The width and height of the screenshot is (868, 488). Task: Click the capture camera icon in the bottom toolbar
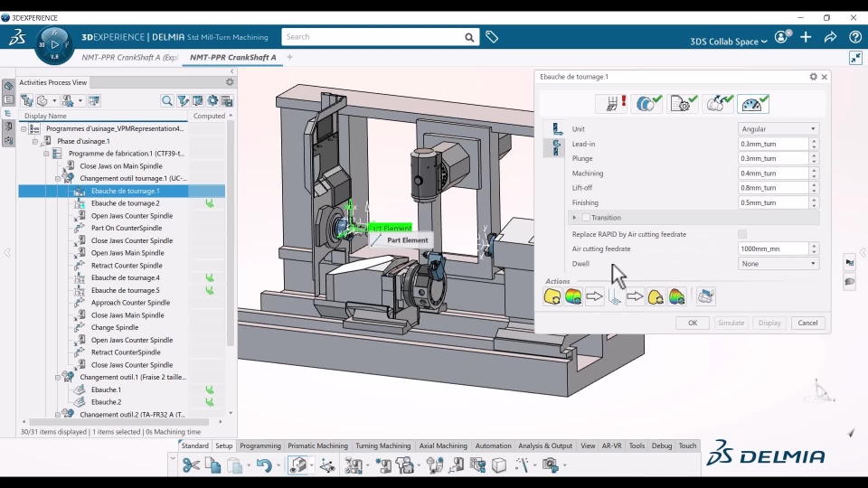pyautogui.click(x=550, y=465)
